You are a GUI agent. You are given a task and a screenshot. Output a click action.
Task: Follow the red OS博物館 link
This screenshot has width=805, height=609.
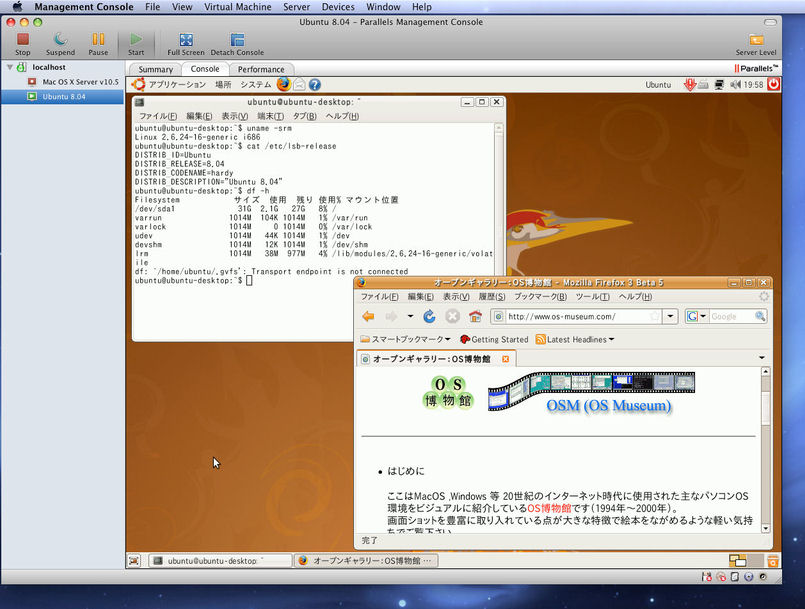pos(549,508)
